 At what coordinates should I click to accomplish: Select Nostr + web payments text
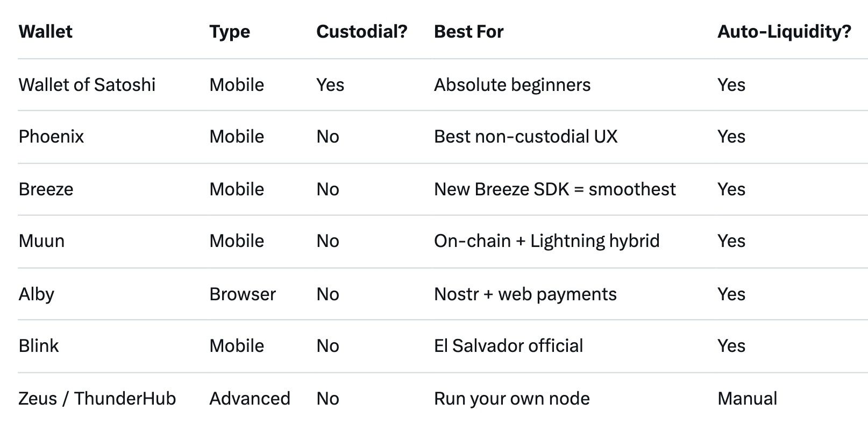[525, 294]
